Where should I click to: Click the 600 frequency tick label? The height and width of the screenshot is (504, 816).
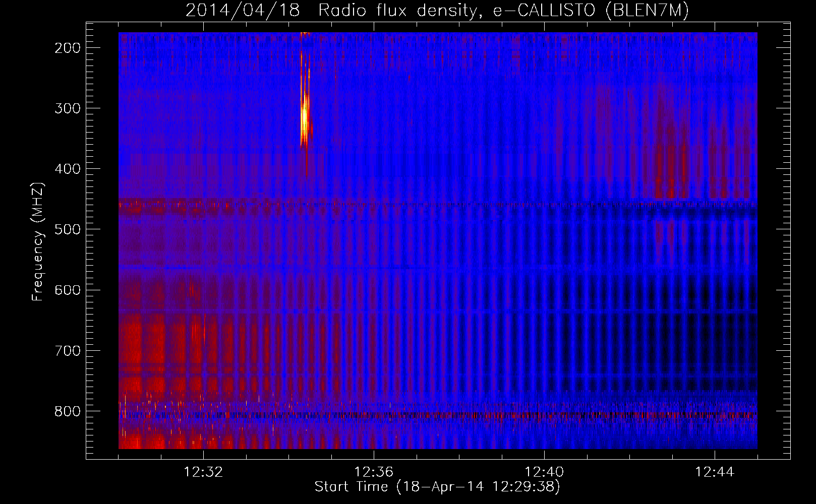click(68, 290)
